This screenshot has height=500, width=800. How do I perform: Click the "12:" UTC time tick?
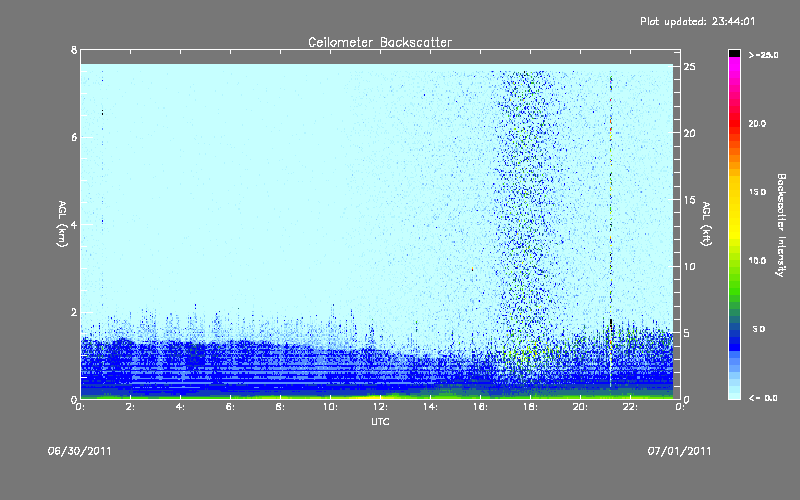(x=380, y=407)
